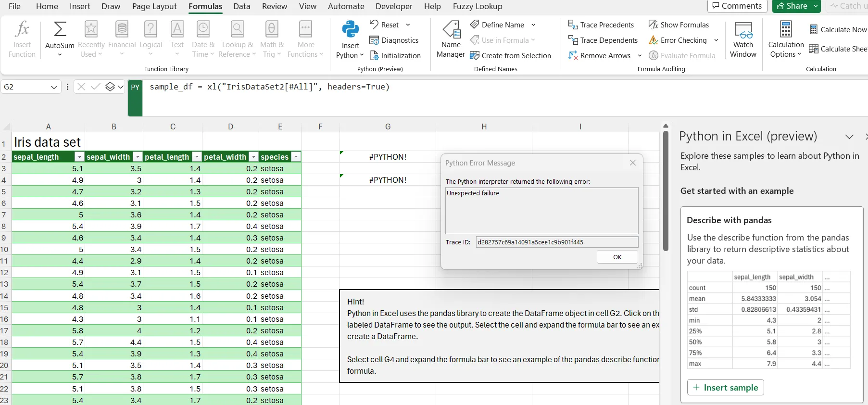Expand the Define Name dropdown arrow

point(533,25)
